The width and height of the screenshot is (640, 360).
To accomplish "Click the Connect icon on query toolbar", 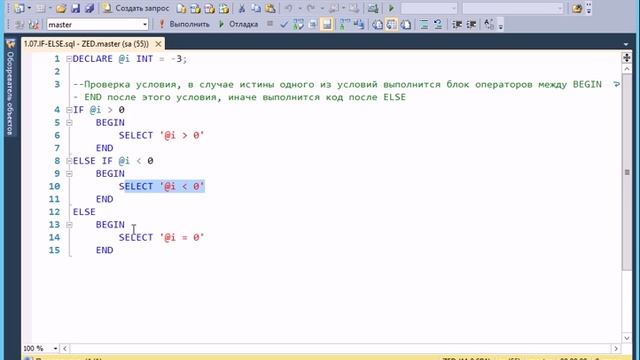I will 20,25.
